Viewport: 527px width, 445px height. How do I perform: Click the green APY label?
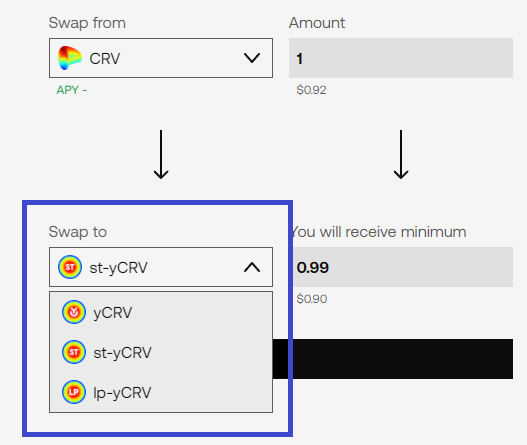72,90
